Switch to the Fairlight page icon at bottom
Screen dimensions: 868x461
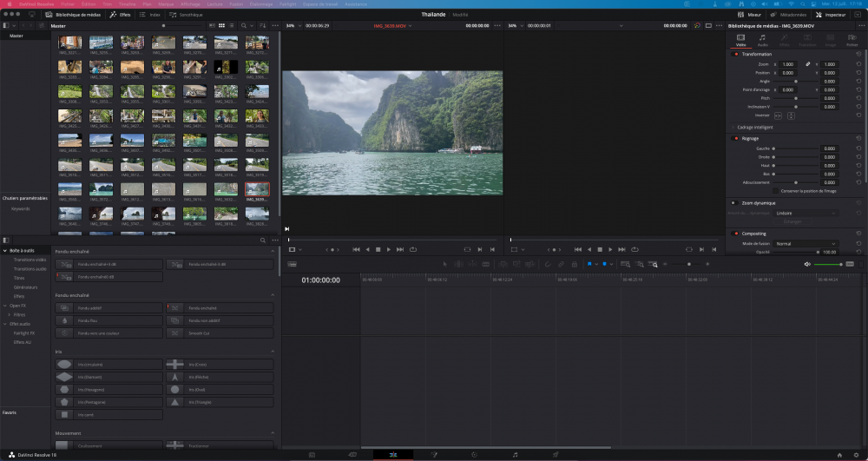(x=515, y=454)
